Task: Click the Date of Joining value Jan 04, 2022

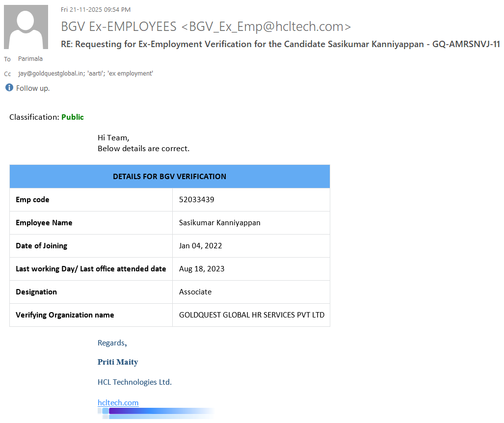Action: (201, 246)
